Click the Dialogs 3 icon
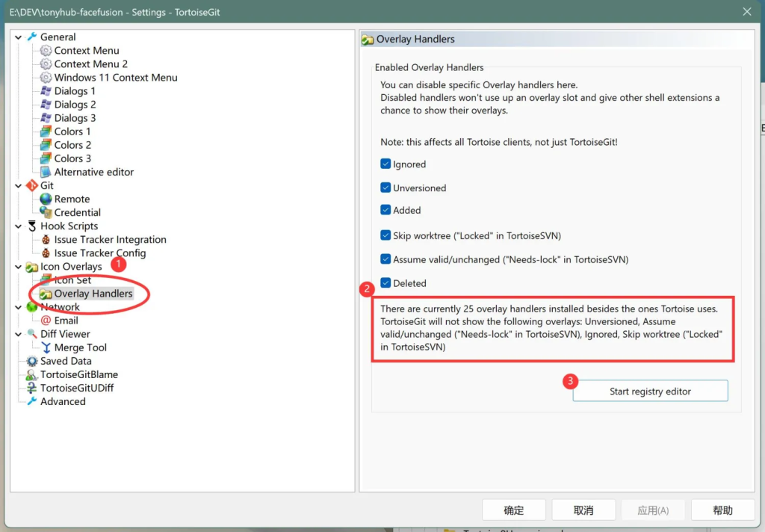The image size is (765, 532). pos(46,117)
